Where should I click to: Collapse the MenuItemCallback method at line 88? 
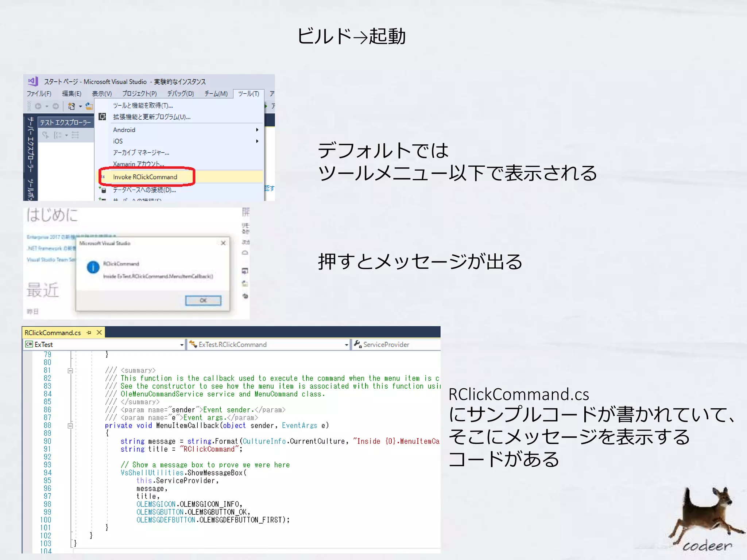pos(70,426)
